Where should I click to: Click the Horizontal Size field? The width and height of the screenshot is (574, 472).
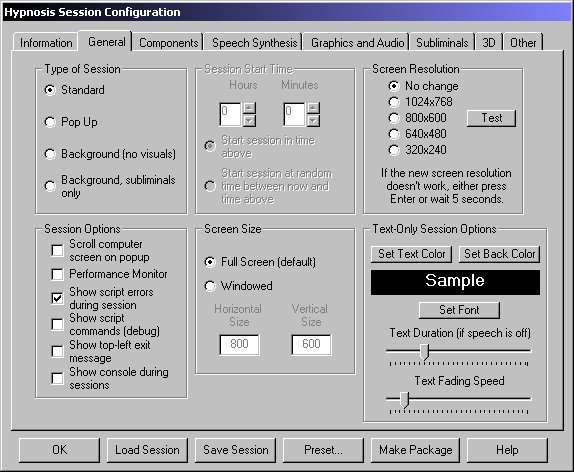[239, 344]
